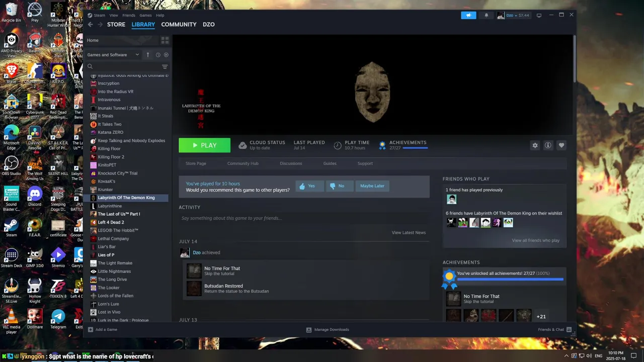The image size is (644, 362).
Task: Open Add a Game
Action: tap(103, 329)
